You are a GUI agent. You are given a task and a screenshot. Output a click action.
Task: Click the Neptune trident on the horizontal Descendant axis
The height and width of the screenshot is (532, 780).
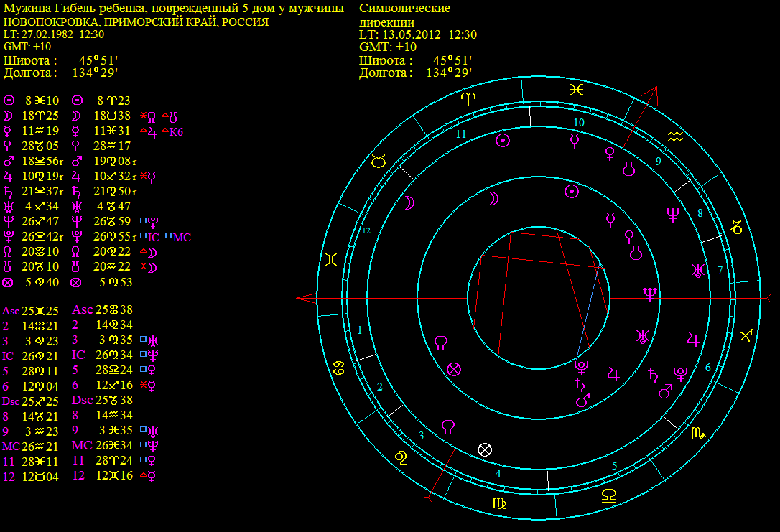pyautogui.click(x=650, y=294)
